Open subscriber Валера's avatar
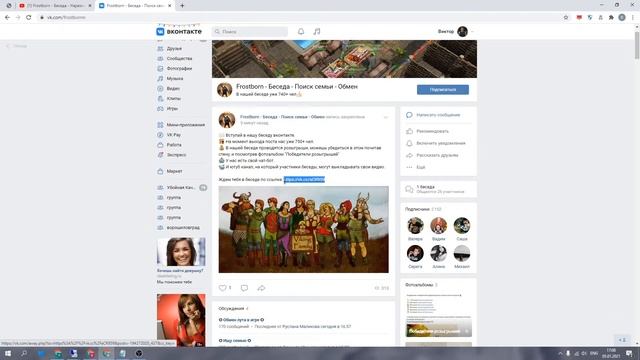Screen dimensions: 640x360 [415, 226]
